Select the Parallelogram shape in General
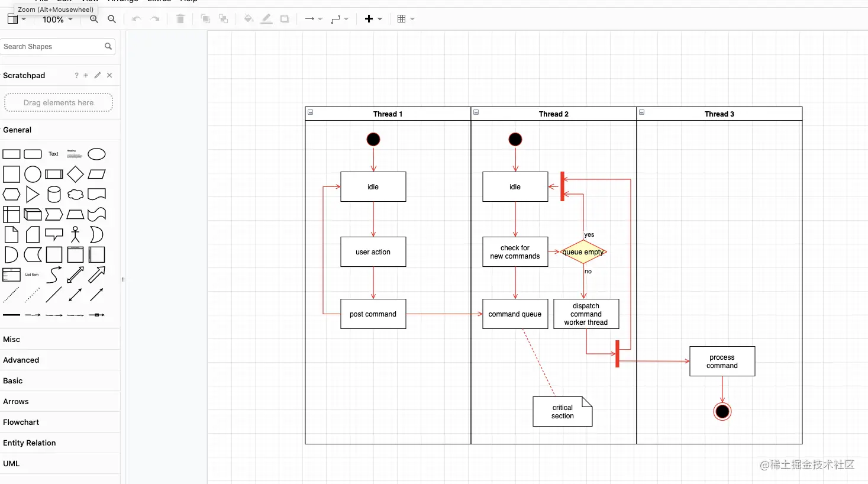This screenshot has height=484, width=868. pos(96,174)
